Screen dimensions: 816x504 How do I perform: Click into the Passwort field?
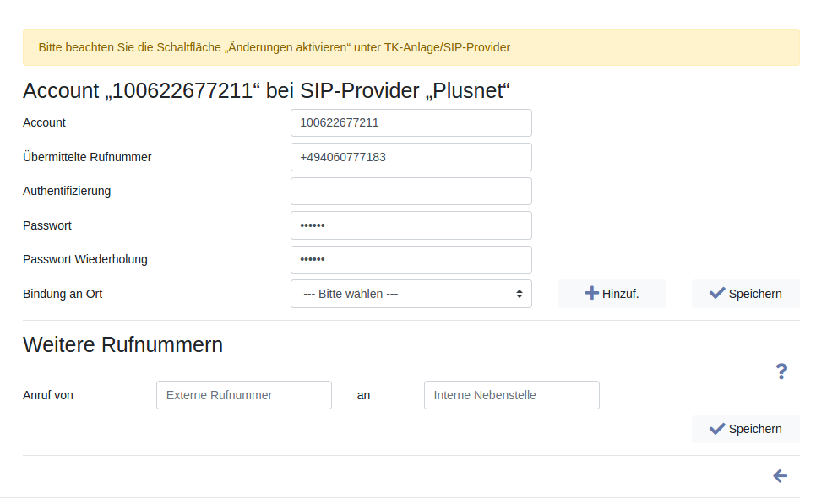[x=411, y=225]
